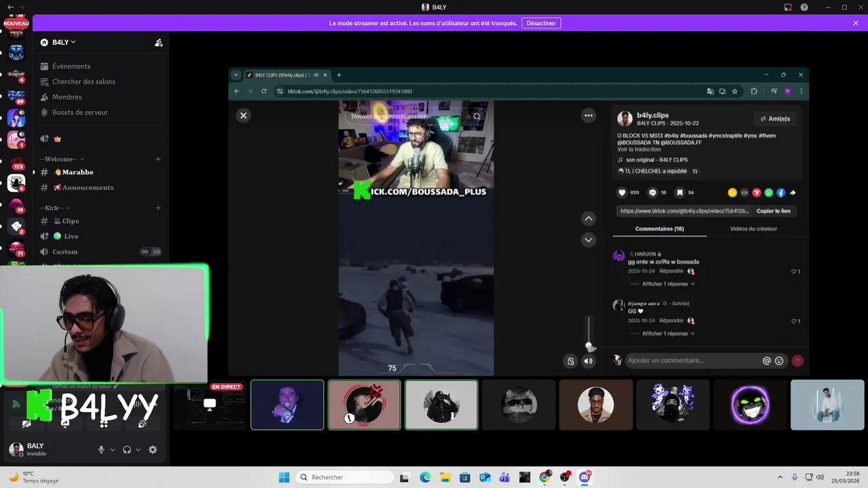
Task: Select the EN DIRECT stream thumbnail
Action: click(x=210, y=405)
